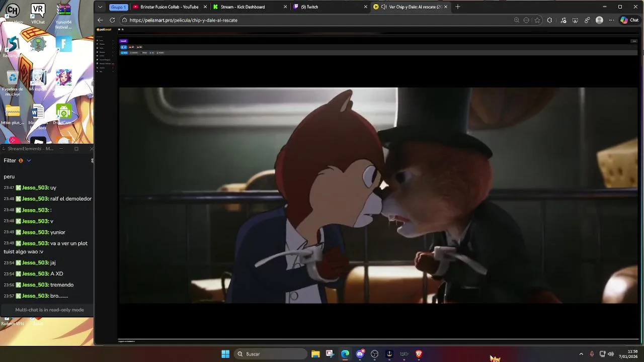Open the Filter dropdown in StreamElements chat
The width and height of the screenshot is (644, 362).
tap(29, 160)
